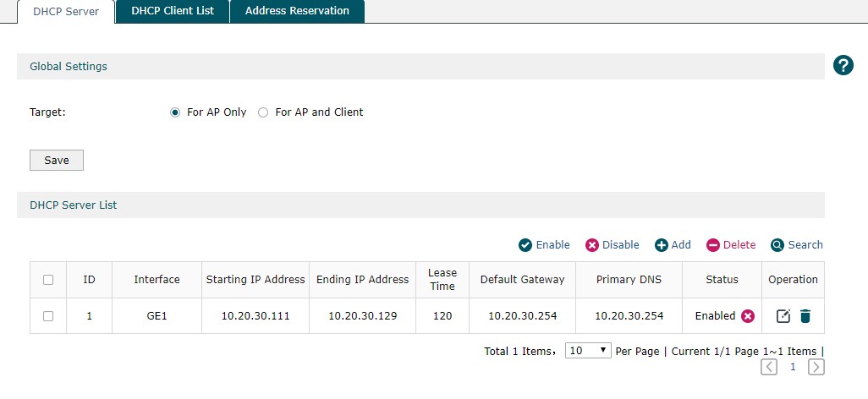868x399 pixels.
Task: Go to the previous page arrow
Action: tap(769, 367)
